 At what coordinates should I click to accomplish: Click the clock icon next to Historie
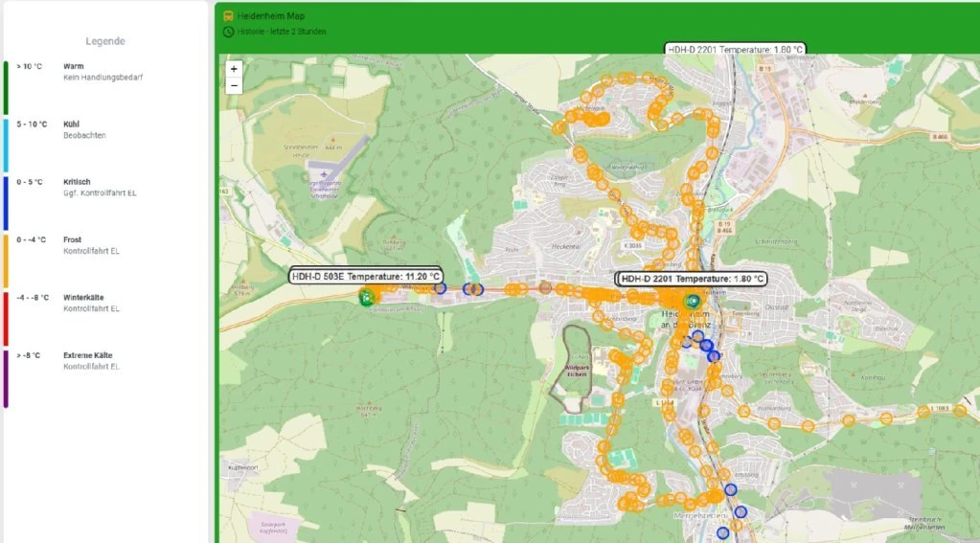click(x=229, y=32)
